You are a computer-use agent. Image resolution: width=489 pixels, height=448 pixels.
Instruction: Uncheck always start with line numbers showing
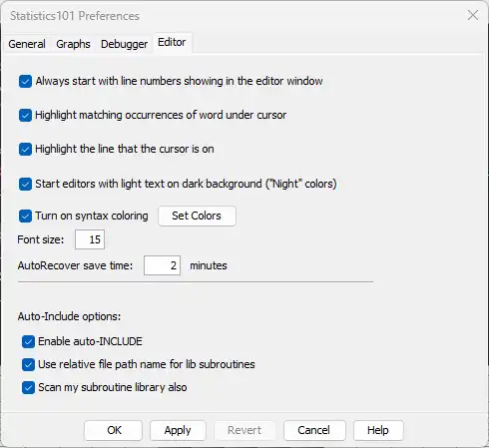pyautogui.click(x=25, y=81)
